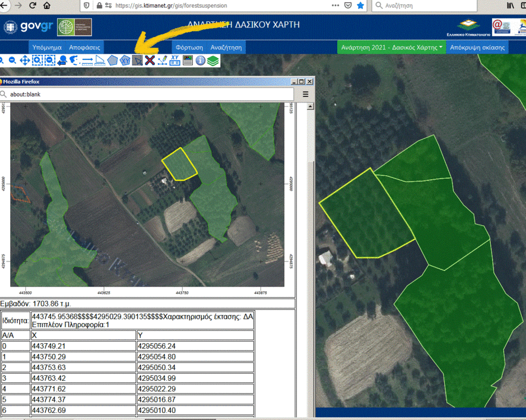Screen dimensions: 526x420
Task: Click the Φόρτωση button
Action: (x=188, y=48)
